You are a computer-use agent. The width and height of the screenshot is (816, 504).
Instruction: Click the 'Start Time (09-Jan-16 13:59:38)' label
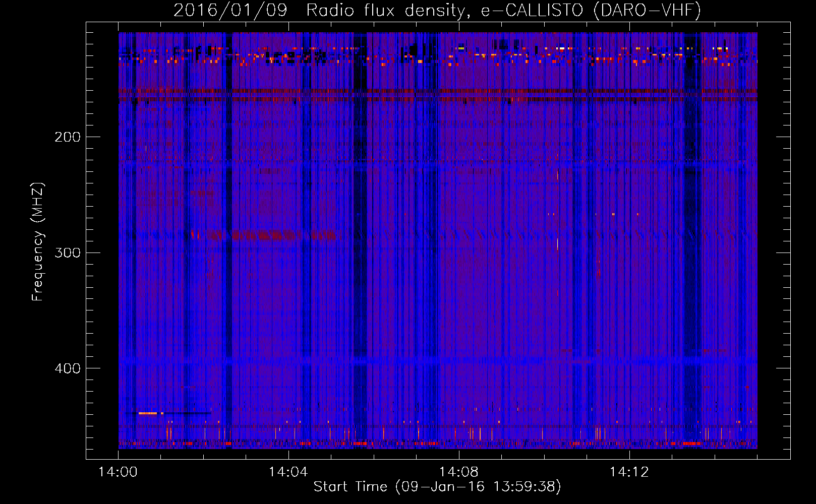(437, 487)
